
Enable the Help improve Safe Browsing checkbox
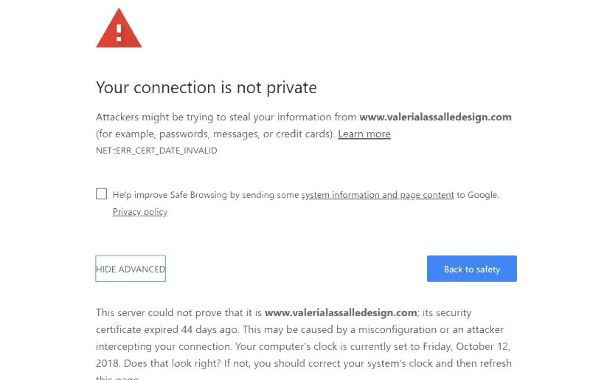(101, 194)
